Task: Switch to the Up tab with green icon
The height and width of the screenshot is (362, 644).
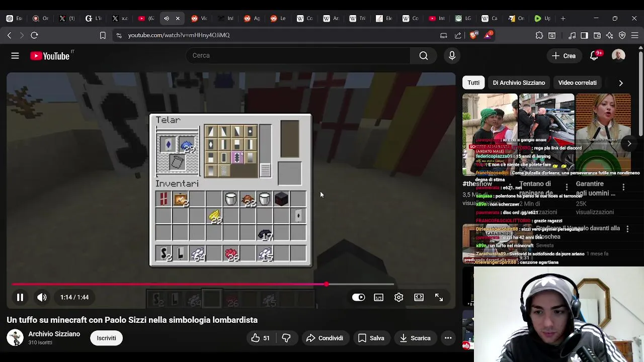Action: [542, 19]
